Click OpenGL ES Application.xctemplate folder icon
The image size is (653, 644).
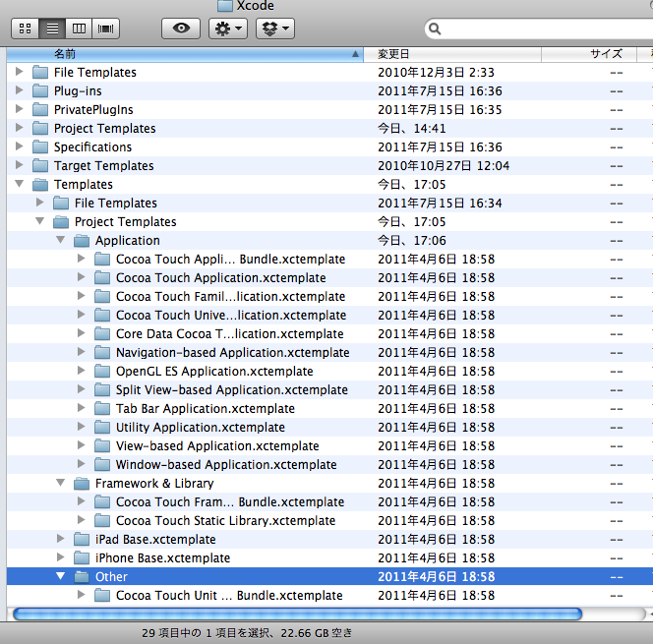102,372
